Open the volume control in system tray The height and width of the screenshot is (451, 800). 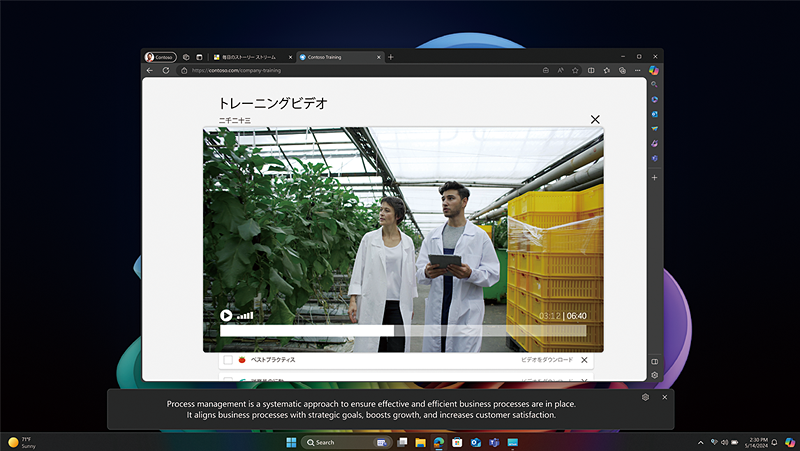[x=724, y=442]
